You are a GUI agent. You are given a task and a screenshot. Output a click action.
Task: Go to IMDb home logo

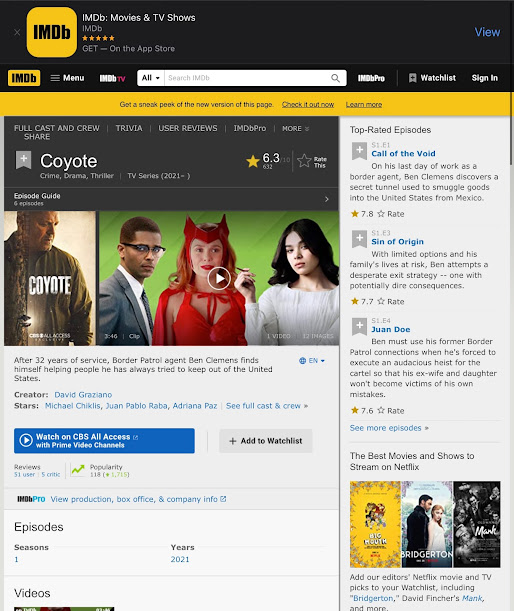pyautogui.click(x=24, y=78)
